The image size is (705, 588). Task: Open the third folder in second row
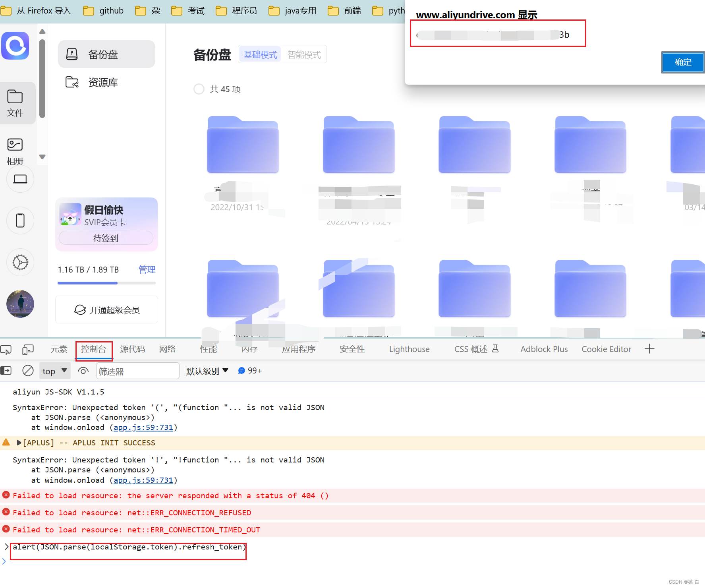click(475, 288)
